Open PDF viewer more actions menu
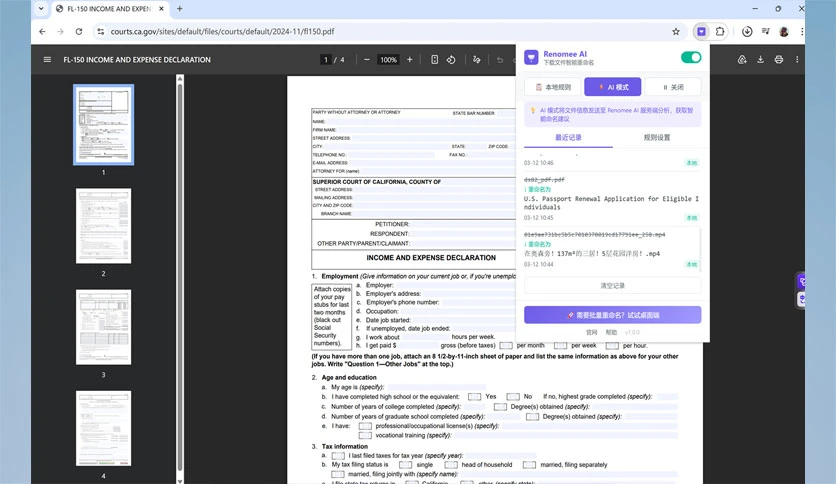This screenshot has width=836, height=484. click(797, 60)
